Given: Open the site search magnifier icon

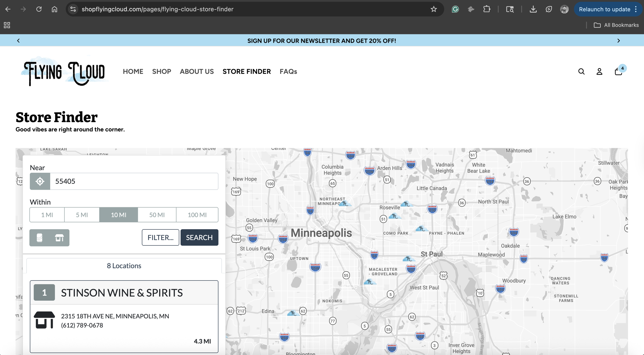Looking at the screenshot, I should coord(581,71).
